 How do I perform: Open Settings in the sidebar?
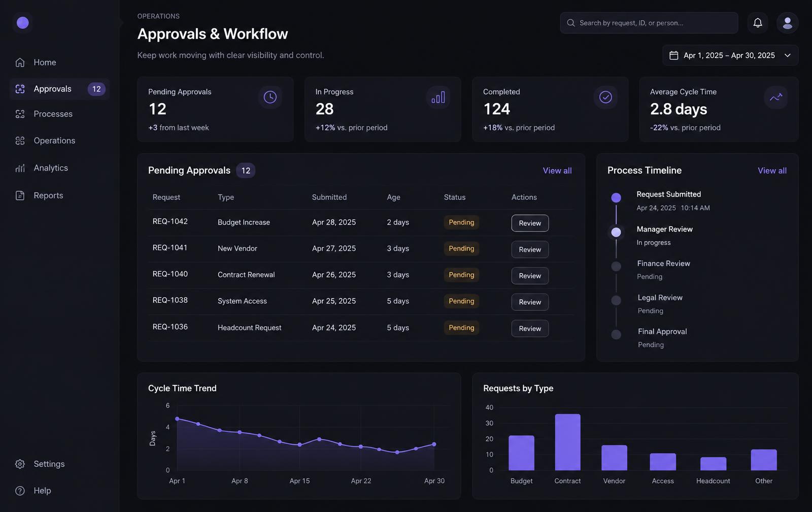pos(60,464)
